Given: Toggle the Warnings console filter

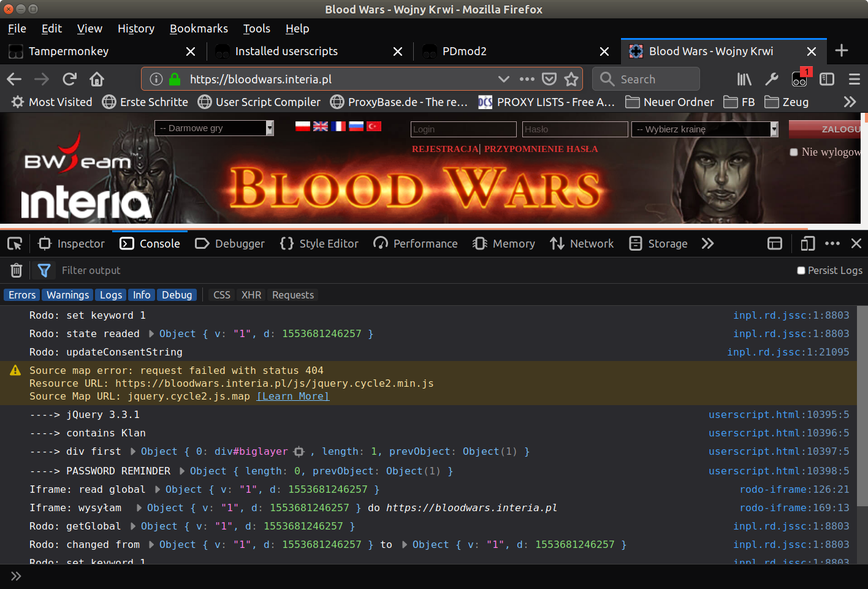Looking at the screenshot, I should (x=67, y=295).
